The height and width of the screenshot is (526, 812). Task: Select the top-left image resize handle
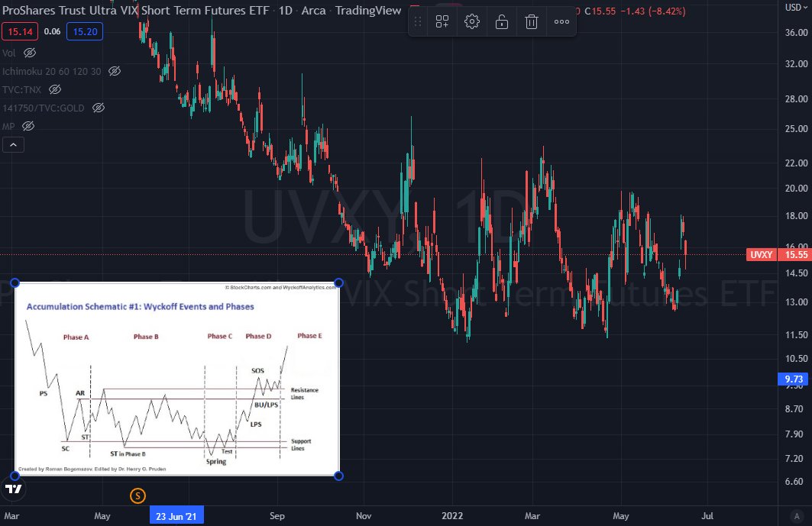coord(15,282)
